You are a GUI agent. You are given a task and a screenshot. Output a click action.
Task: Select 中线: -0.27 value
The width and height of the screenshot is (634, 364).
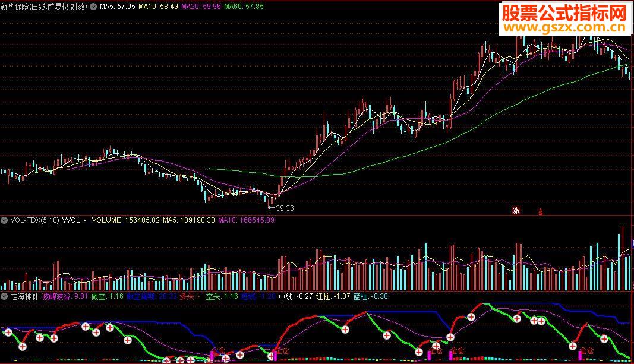(x=296, y=296)
